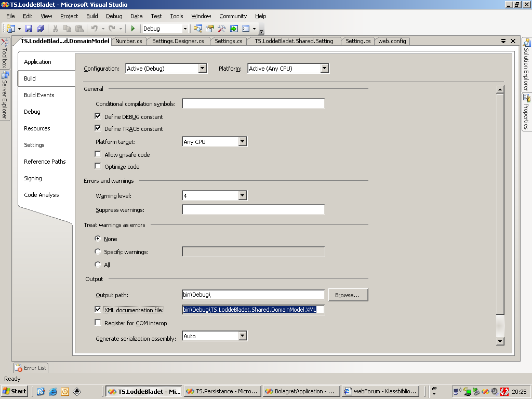Open the Properties side panel tab
This screenshot has width=532, height=399.
point(526,112)
